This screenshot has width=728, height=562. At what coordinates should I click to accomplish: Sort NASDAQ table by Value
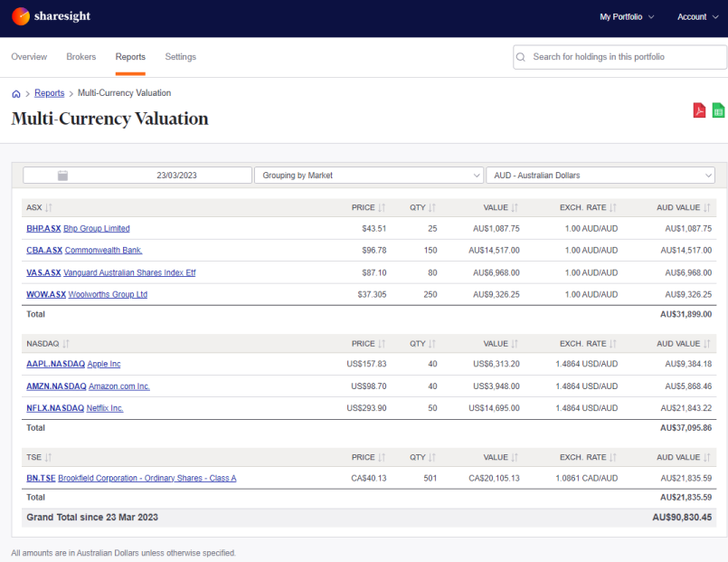coord(515,344)
